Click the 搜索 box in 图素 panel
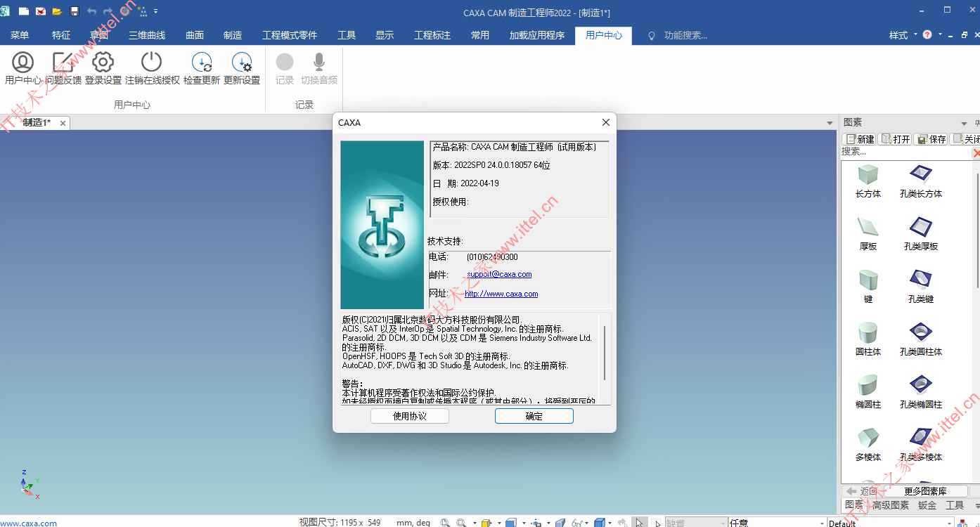 [905, 152]
